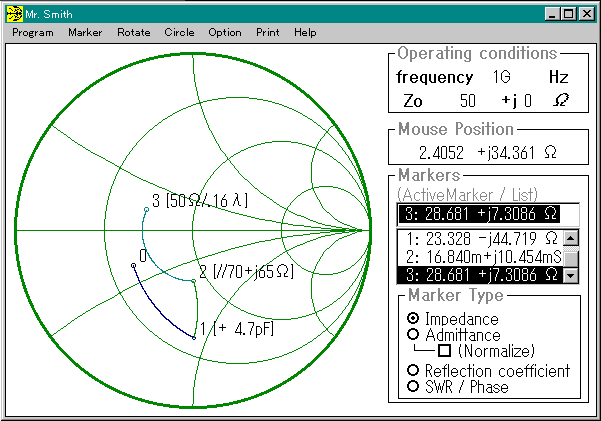
Task: Click marker 1 point at 4.7pF arc end
Action: point(194,338)
